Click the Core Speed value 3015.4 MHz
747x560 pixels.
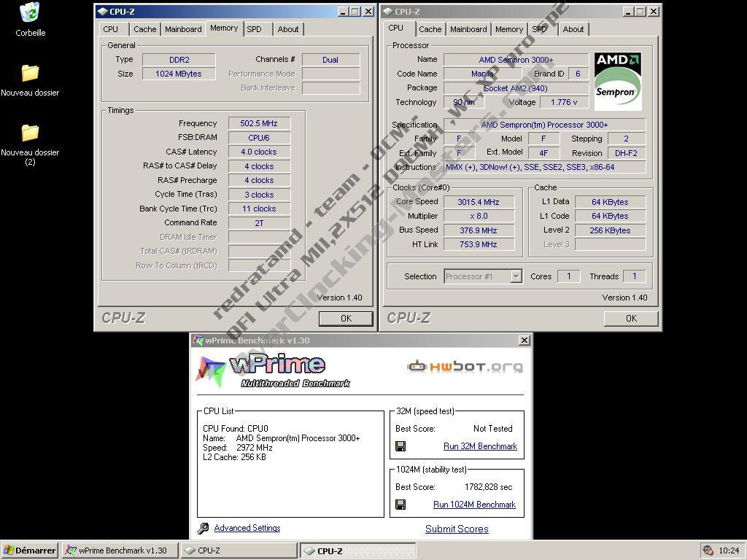479,202
